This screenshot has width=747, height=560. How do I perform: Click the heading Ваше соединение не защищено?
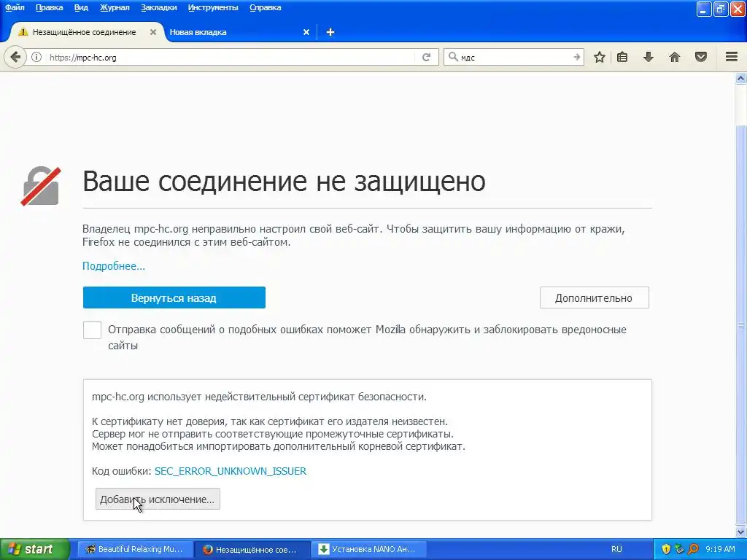[284, 182]
